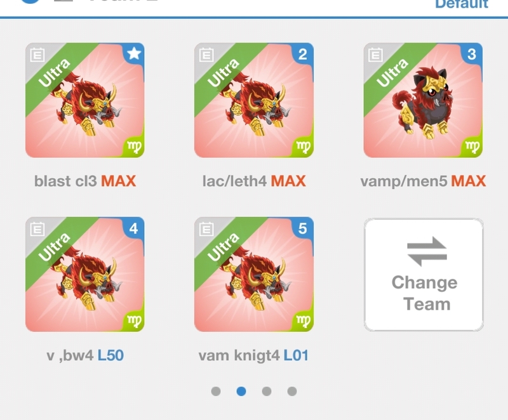Click the Default link at top

pyautogui.click(x=462, y=4)
